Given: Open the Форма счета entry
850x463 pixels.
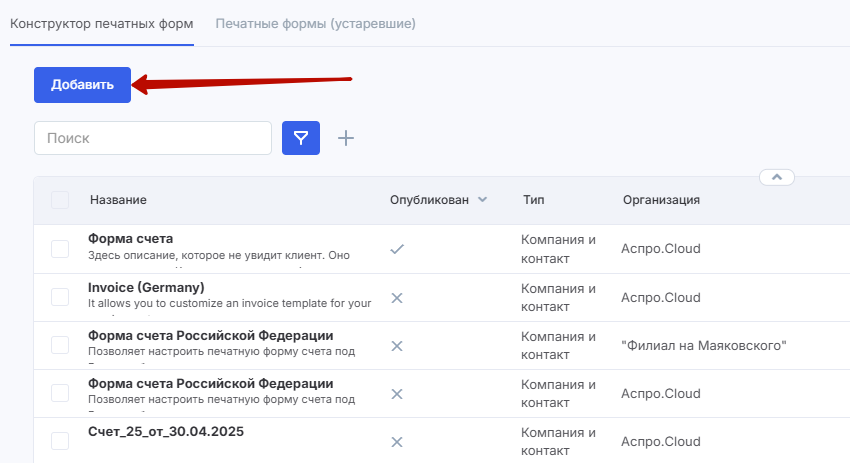Looking at the screenshot, I should [x=131, y=239].
